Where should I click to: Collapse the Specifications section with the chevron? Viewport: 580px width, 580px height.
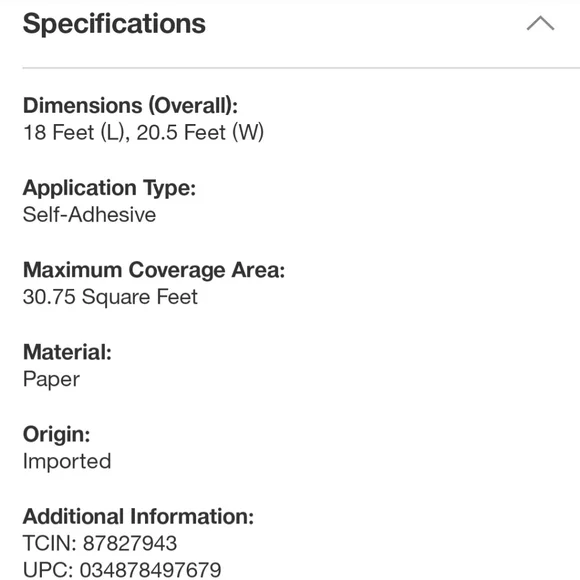(x=540, y=23)
